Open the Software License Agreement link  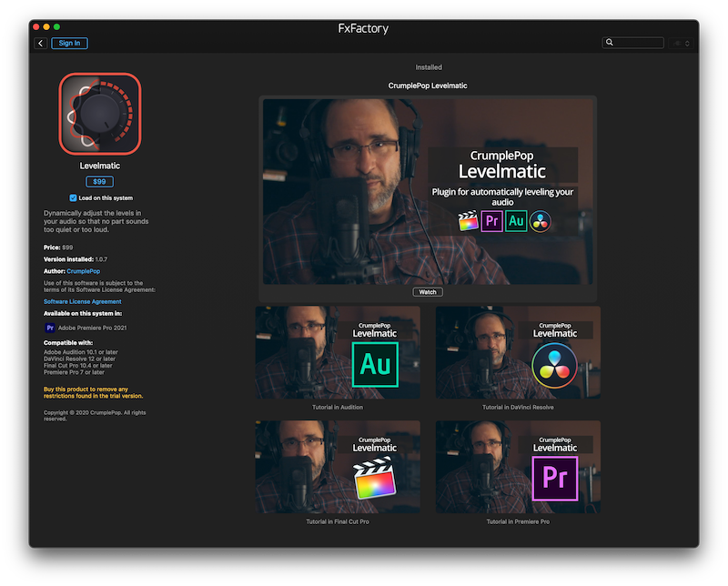[x=83, y=301]
